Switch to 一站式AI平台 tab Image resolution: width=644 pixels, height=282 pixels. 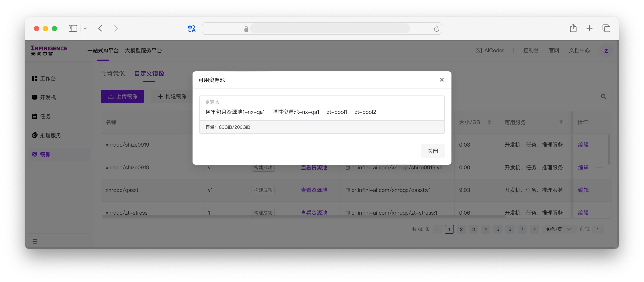coord(103,51)
